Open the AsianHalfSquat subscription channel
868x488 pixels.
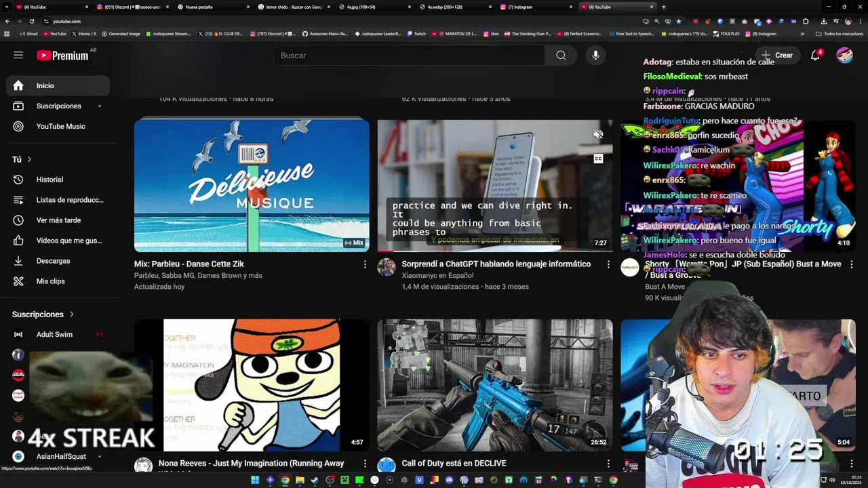pos(58,456)
